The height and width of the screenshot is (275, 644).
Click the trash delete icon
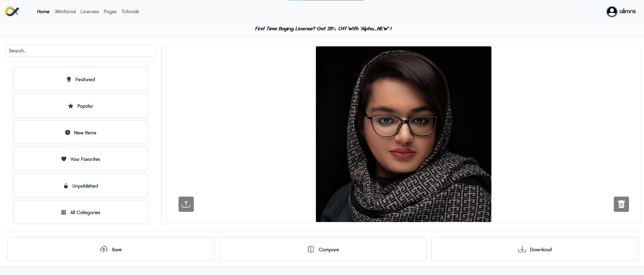click(621, 204)
